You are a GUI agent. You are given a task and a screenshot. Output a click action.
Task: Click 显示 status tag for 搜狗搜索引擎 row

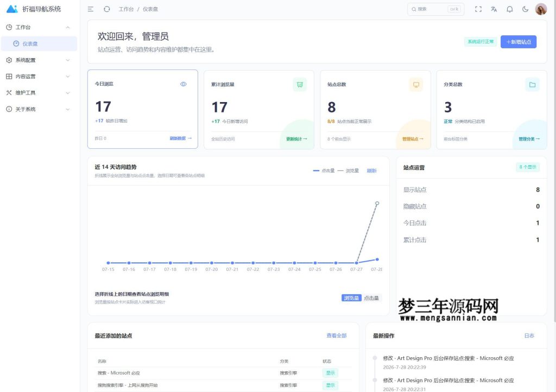330,385
